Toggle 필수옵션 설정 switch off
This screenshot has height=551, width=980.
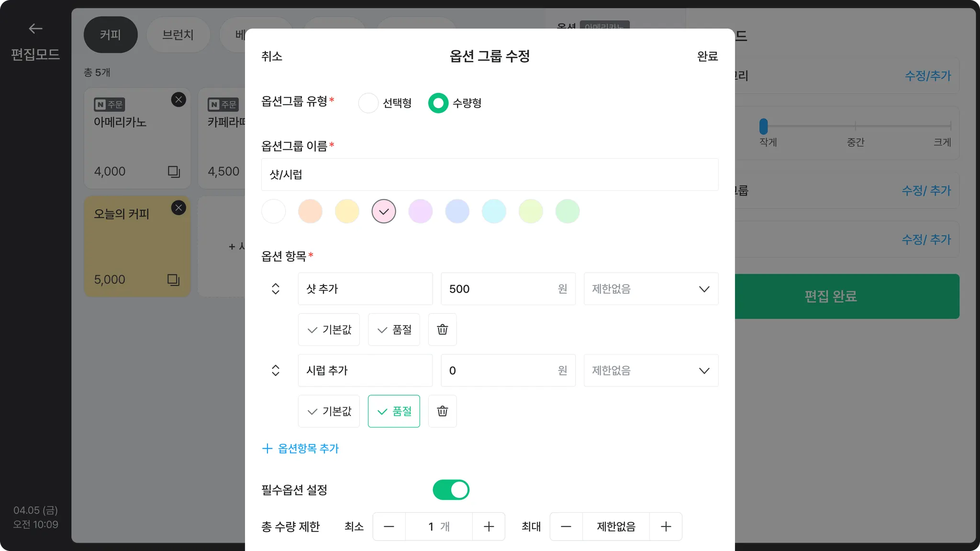451,490
